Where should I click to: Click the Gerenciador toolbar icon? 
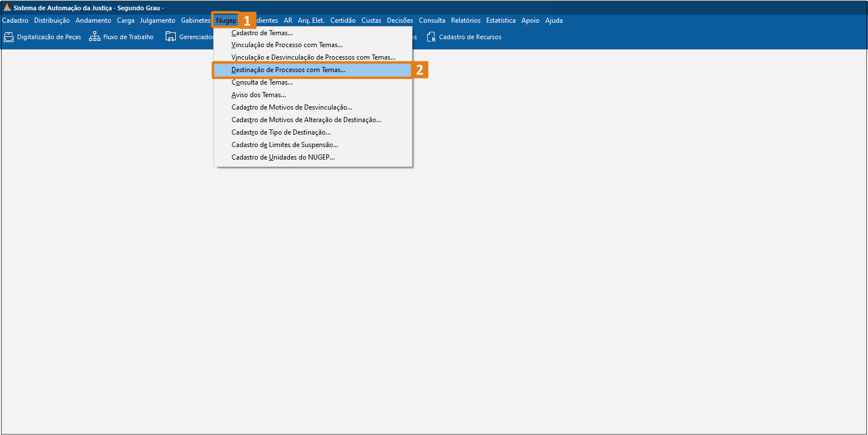click(x=171, y=37)
